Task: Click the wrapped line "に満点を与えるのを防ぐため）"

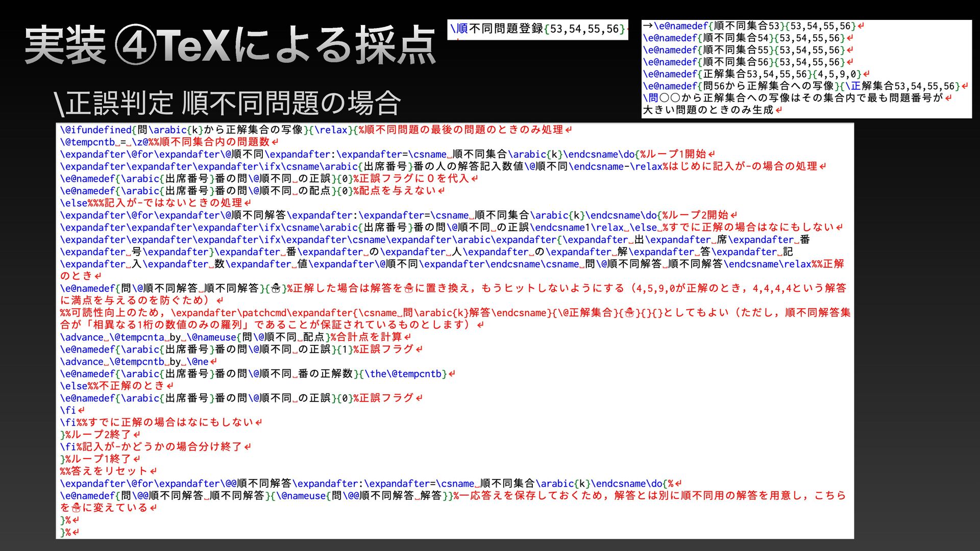Action: pos(141,301)
